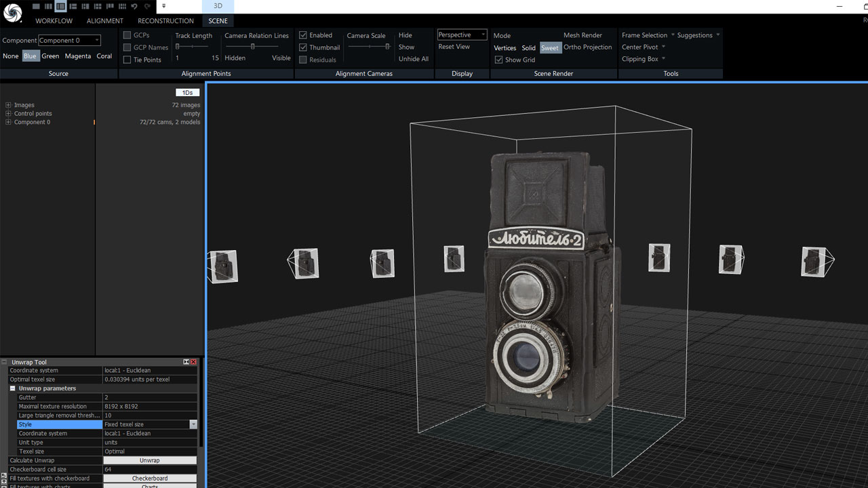The height and width of the screenshot is (488, 868).
Task: Select the Green source color option
Action: [x=51, y=56]
